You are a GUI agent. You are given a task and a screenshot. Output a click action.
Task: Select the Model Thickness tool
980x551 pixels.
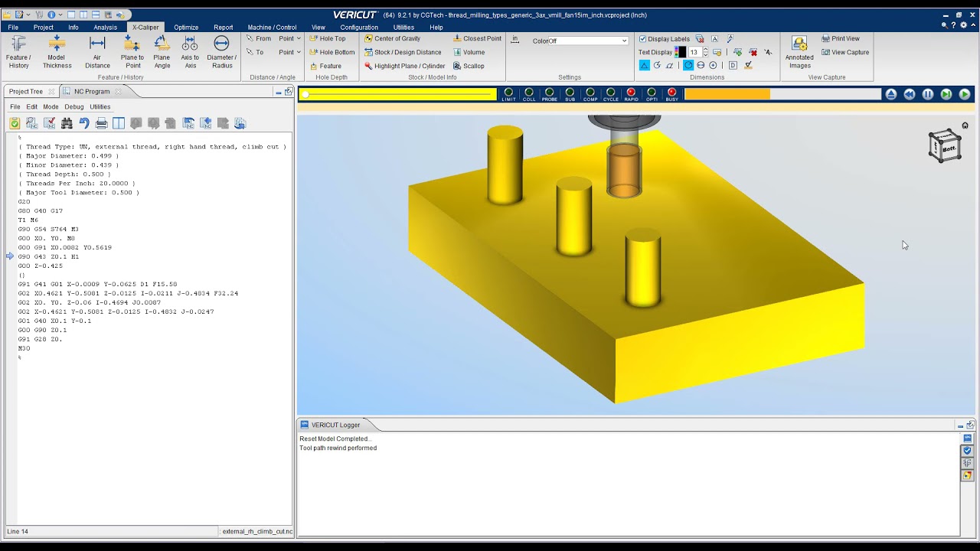coord(57,52)
